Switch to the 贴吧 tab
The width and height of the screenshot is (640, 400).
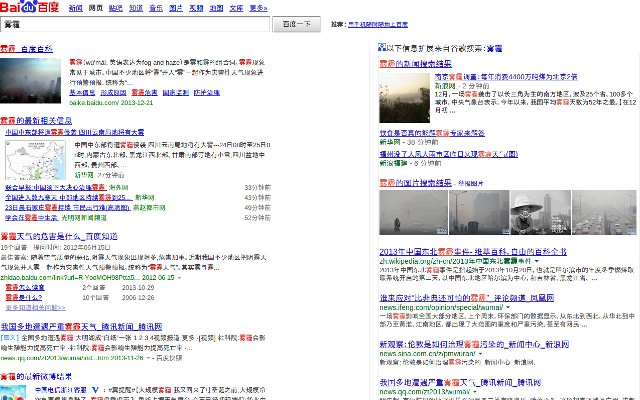tap(116, 8)
